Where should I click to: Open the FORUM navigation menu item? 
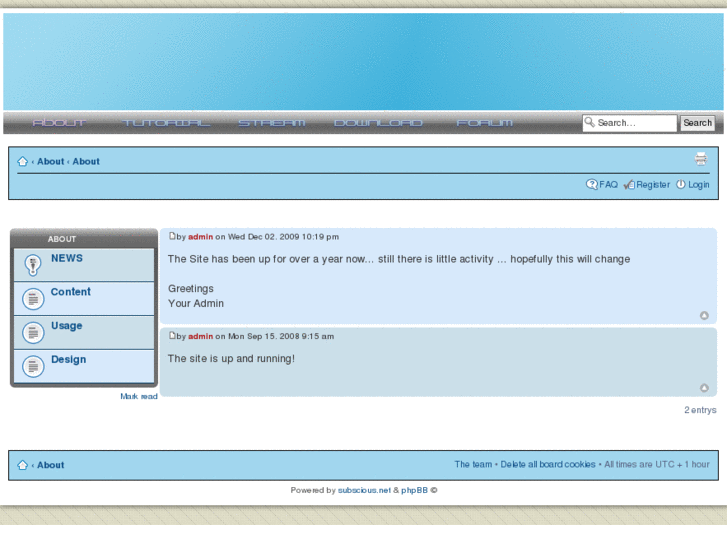(x=485, y=123)
